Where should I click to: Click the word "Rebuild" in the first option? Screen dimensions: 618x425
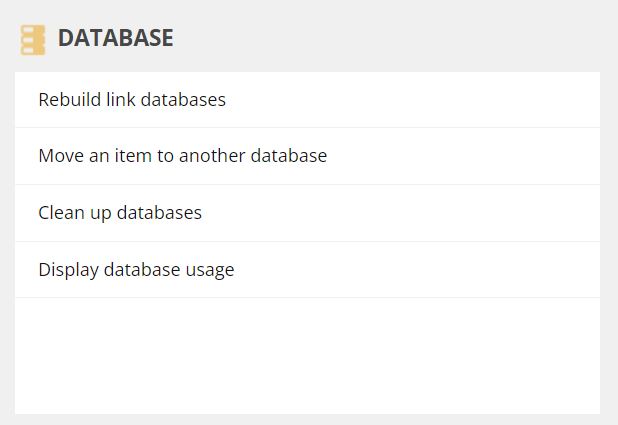coord(70,99)
